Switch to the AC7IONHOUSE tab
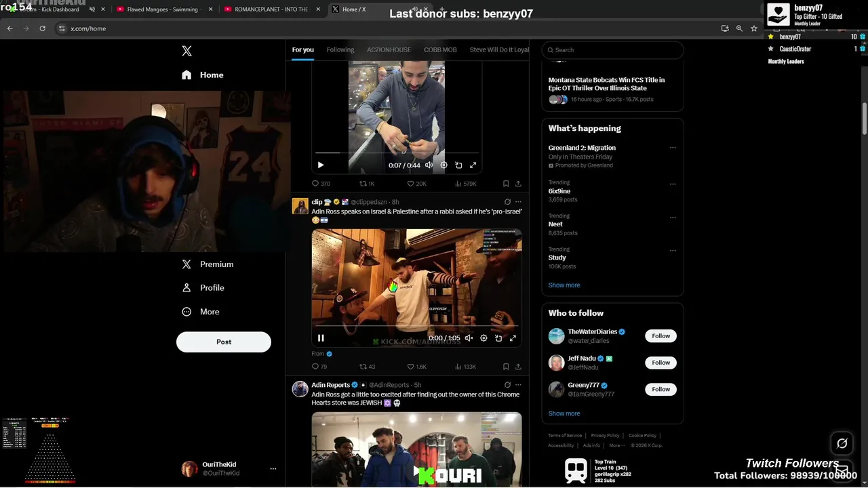 (x=389, y=49)
